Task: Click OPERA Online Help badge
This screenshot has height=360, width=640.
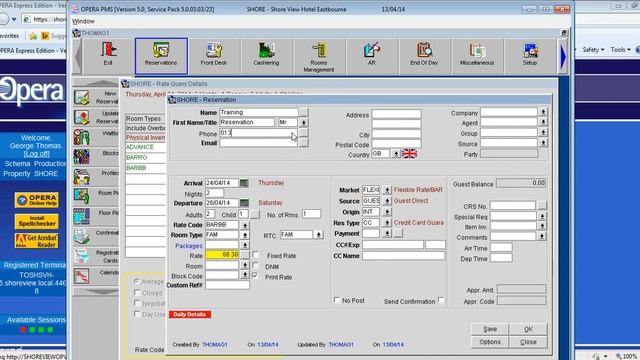Action: 37,200
